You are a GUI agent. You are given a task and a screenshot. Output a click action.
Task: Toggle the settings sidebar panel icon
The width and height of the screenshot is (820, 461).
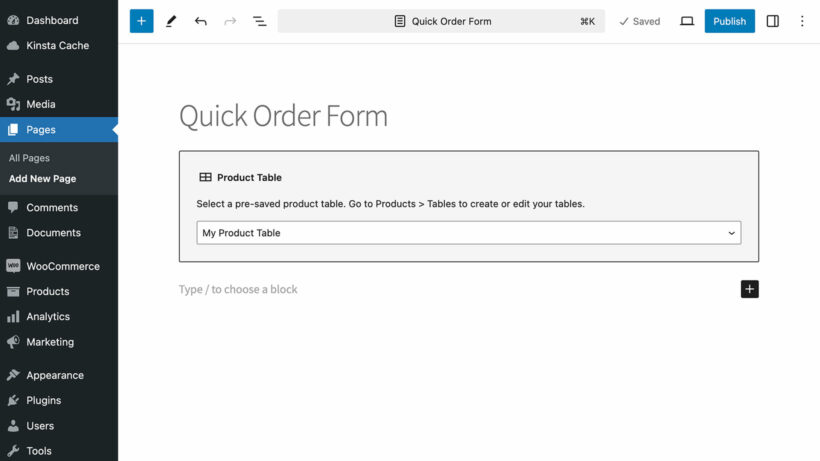773,21
